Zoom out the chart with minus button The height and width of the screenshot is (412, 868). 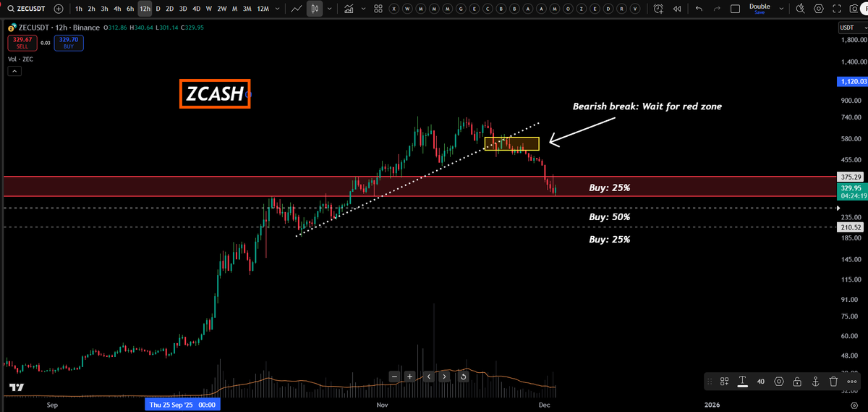[x=394, y=377]
